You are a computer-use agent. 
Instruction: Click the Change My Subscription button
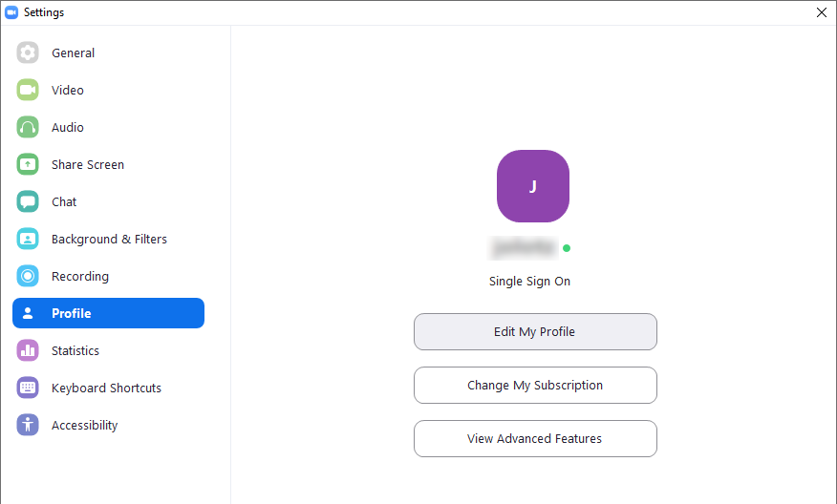pyautogui.click(x=535, y=385)
